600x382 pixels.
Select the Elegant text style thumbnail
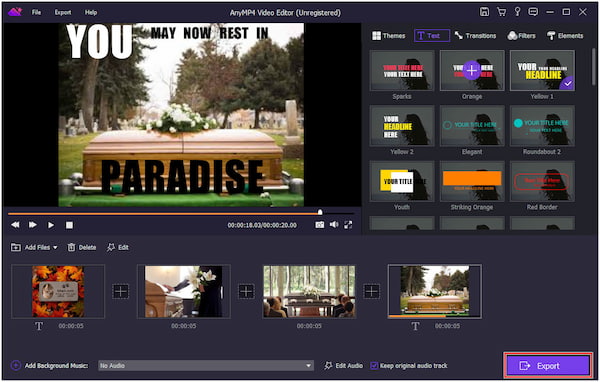click(472, 126)
